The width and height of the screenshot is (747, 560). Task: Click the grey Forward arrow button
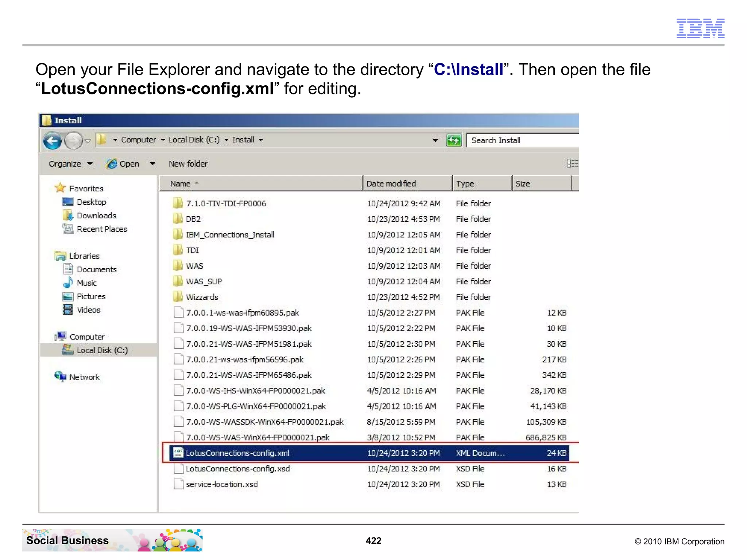[x=73, y=141]
